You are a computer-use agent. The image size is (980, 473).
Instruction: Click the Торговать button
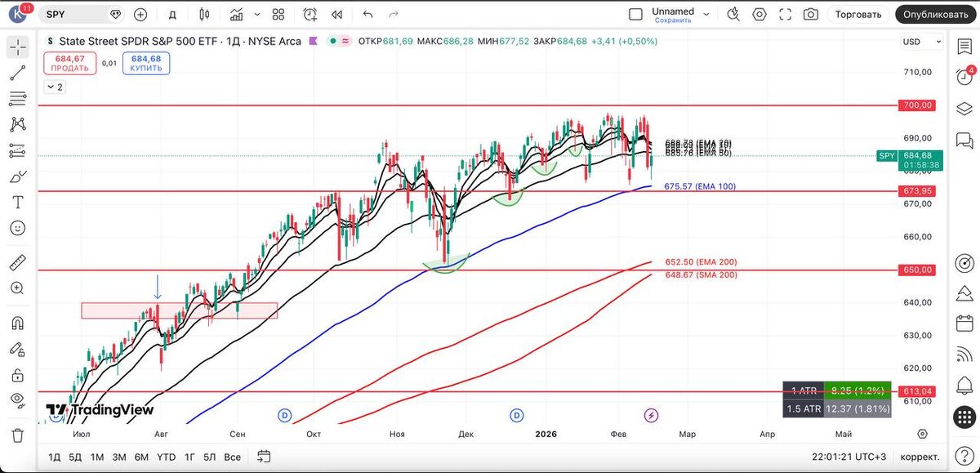tap(858, 14)
